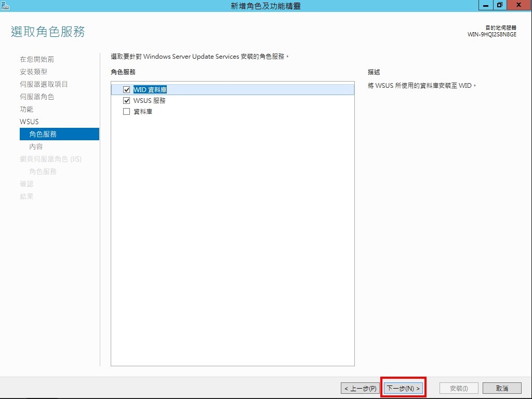Select the 角色服務 step under IIS

(x=43, y=171)
